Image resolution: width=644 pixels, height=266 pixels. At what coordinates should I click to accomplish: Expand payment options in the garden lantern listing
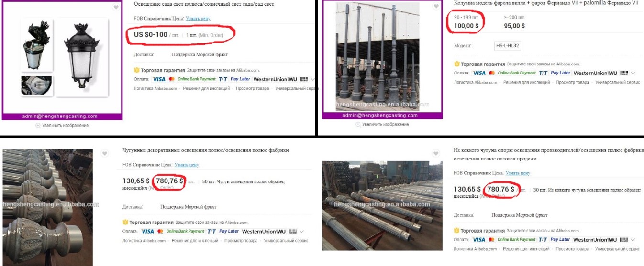click(313, 79)
